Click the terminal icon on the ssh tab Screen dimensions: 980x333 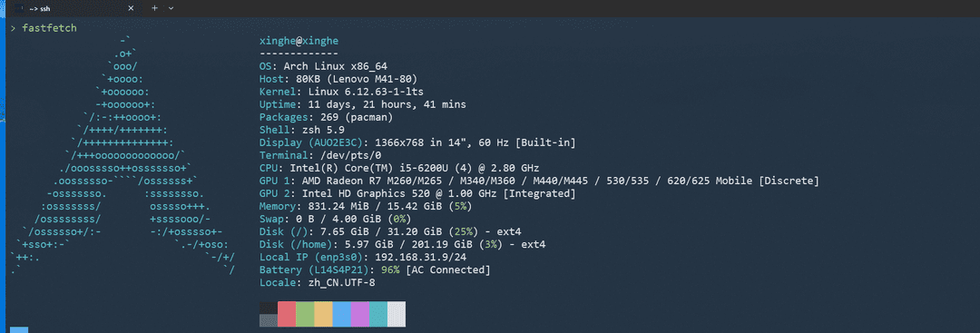[x=19, y=8]
